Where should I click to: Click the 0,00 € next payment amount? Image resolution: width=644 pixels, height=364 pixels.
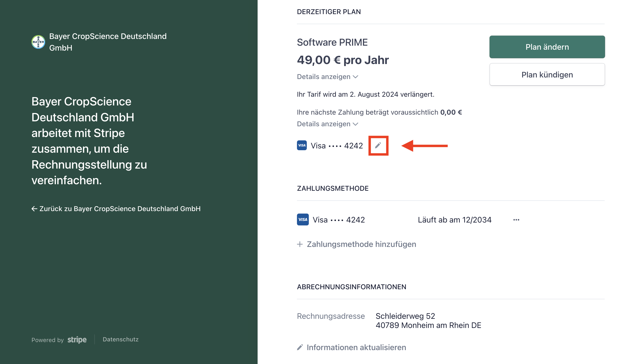click(x=451, y=112)
